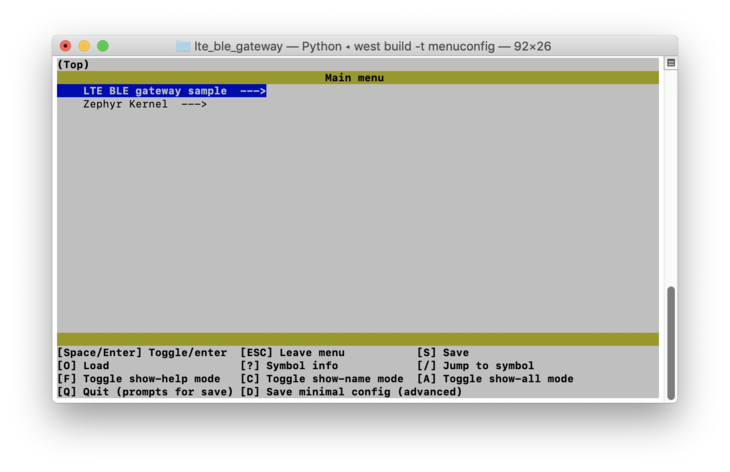Image resolution: width=730 pixels, height=472 pixels.
Task: Click the [/] Jump to symbol hint
Action: (x=475, y=366)
